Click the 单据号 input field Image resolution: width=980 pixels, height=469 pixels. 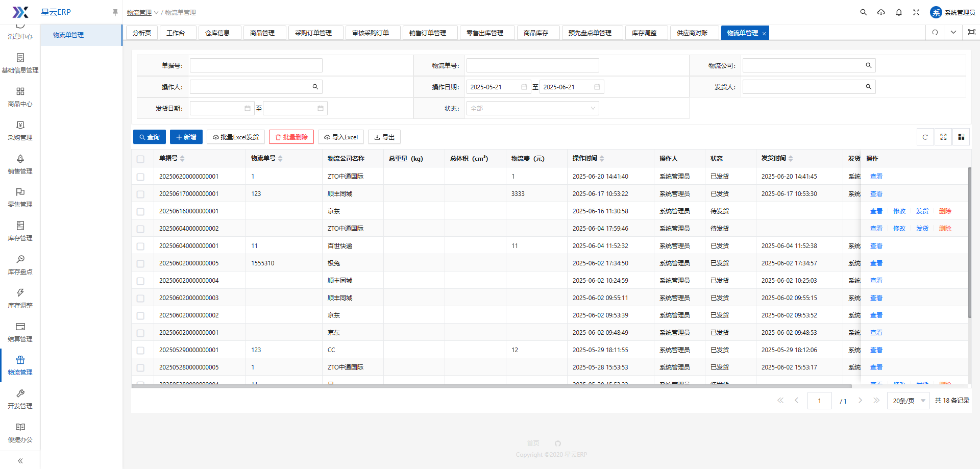[256, 65]
